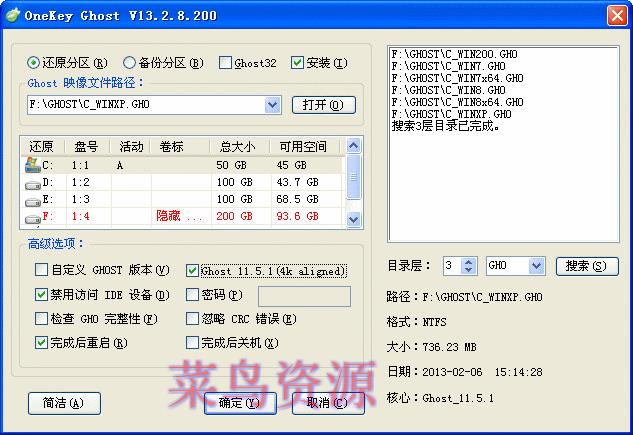This screenshot has width=633, height=435.
Task: Select F:\GHOST\C_WIN8x64.GHO in results list
Action: tap(457, 102)
